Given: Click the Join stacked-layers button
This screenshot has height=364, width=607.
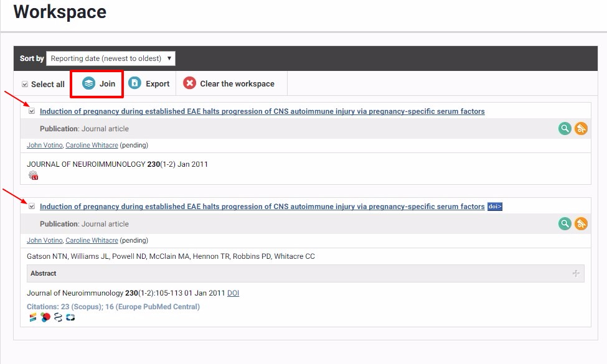Looking at the screenshot, I should click(98, 83).
